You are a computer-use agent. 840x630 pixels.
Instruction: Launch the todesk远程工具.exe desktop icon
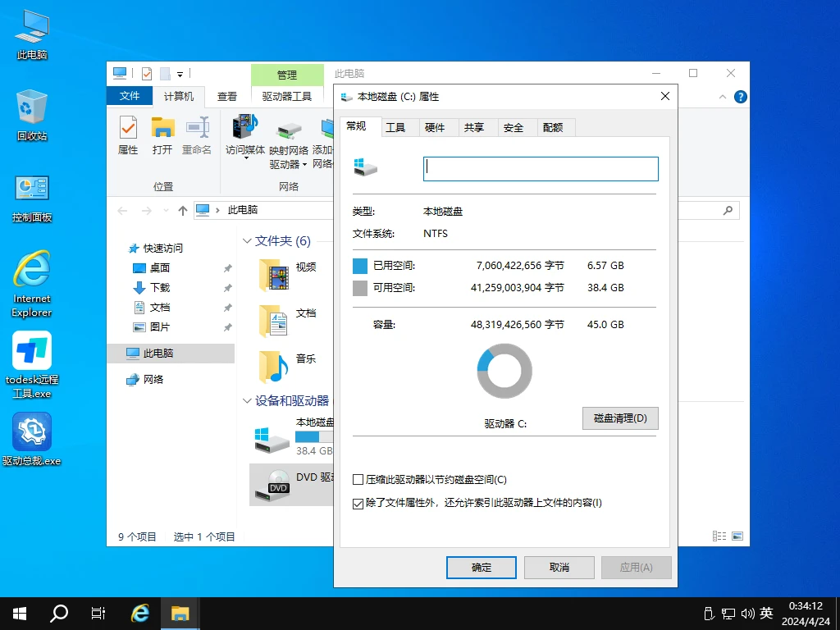pyautogui.click(x=32, y=364)
